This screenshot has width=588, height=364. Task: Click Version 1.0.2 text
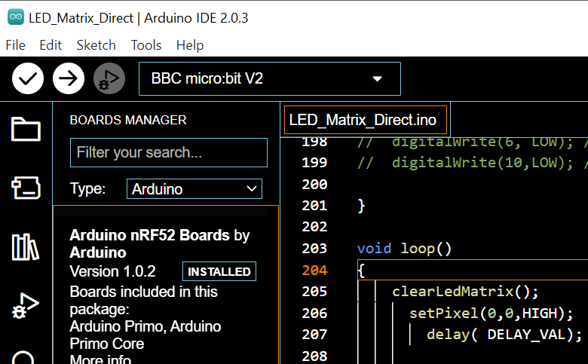[x=112, y=271]
